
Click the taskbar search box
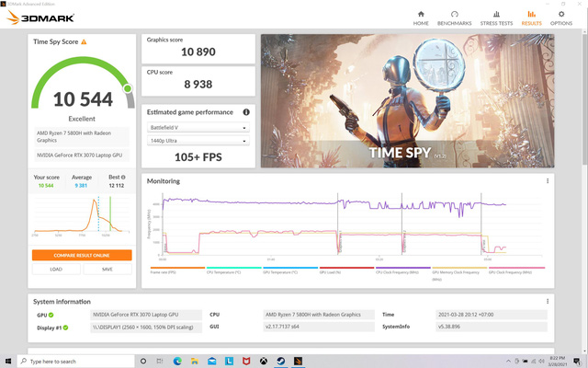pyautogui.click(x=75, y=362)
